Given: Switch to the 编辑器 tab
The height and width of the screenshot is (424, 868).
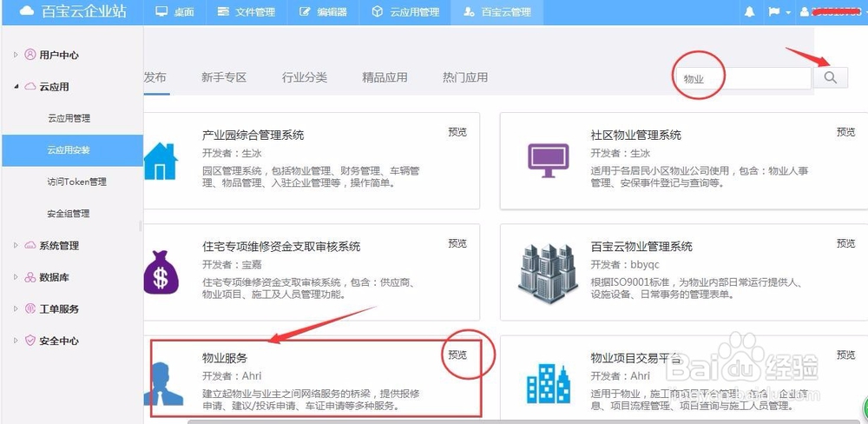Looking at the screenshot, I should click(x=323, y=12).
